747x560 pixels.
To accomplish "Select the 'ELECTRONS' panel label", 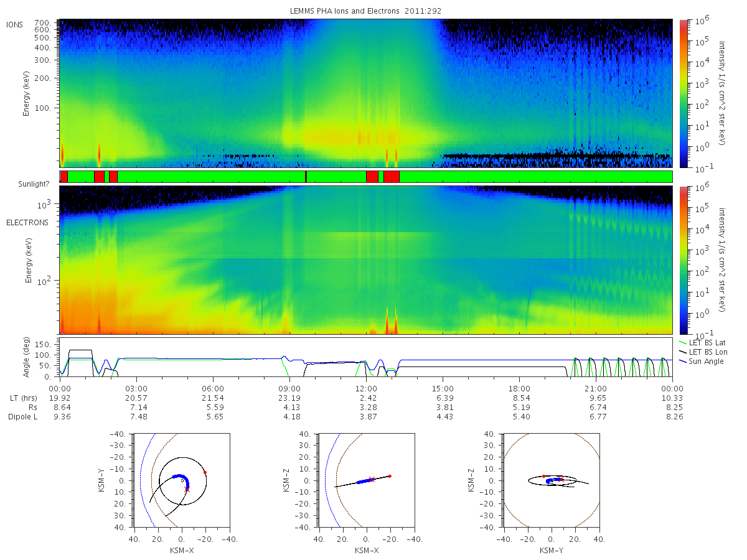I will pos(27,222).
